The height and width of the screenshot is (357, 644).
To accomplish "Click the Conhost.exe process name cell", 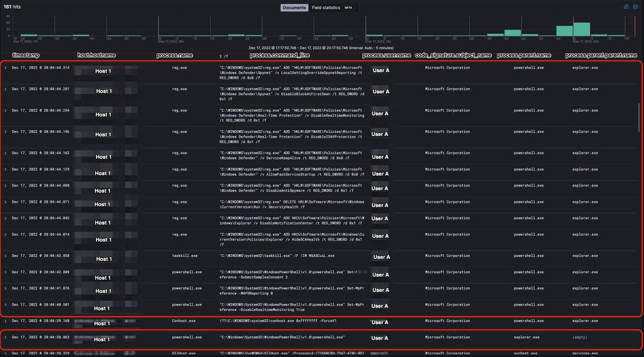I will (x=183, y=321).
